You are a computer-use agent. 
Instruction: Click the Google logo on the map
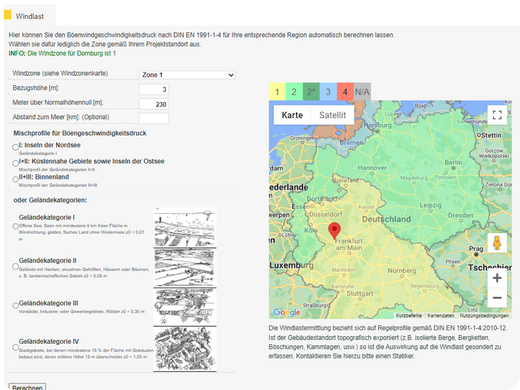click(x=287, y=312)
